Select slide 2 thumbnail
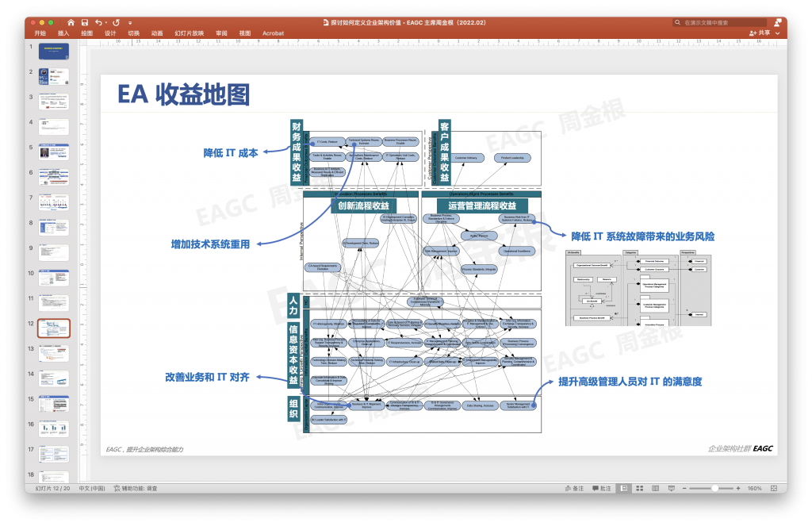 (x=54, y=77)
